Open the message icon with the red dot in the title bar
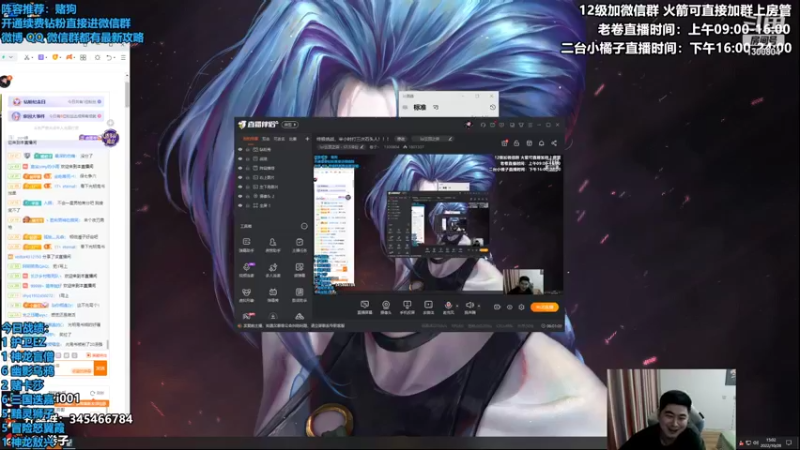The height and width of the screenshot is (450, 800). coord(493,124)
